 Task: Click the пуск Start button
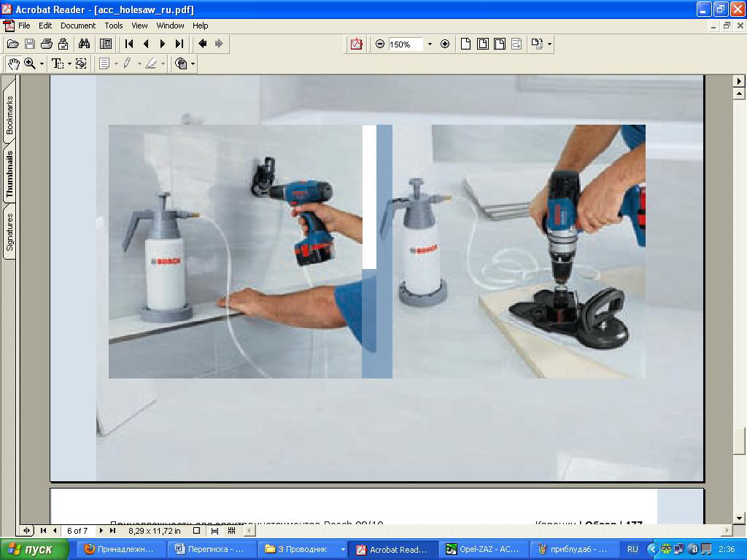click(x=34, y=550)
